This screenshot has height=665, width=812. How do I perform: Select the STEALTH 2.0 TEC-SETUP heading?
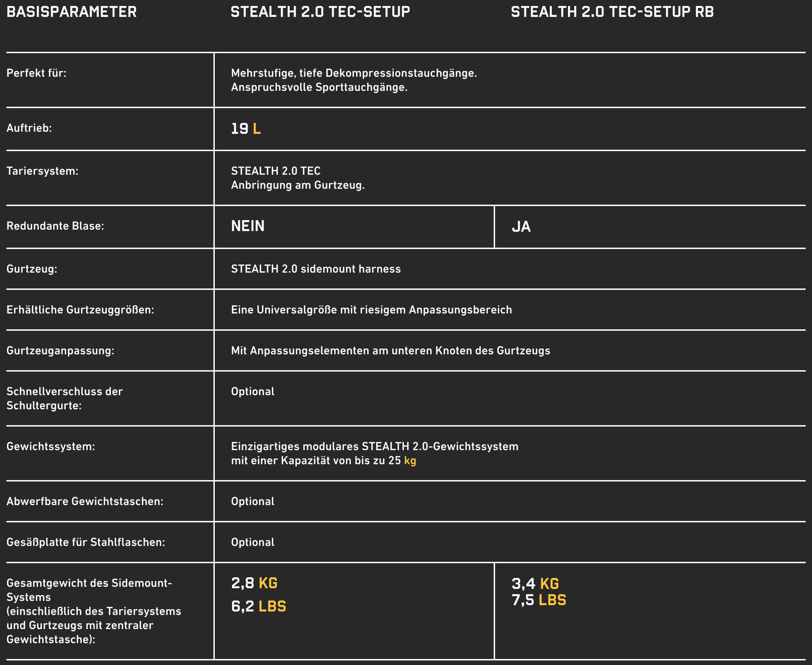(x=320, y=12)
